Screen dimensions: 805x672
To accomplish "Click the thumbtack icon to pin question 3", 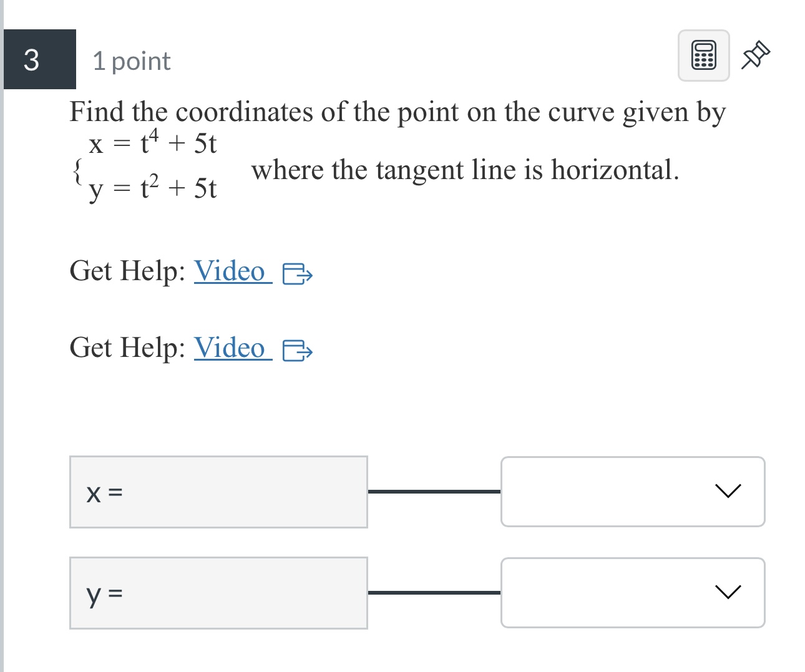I will pyautogui.click(x=756, y=55).
